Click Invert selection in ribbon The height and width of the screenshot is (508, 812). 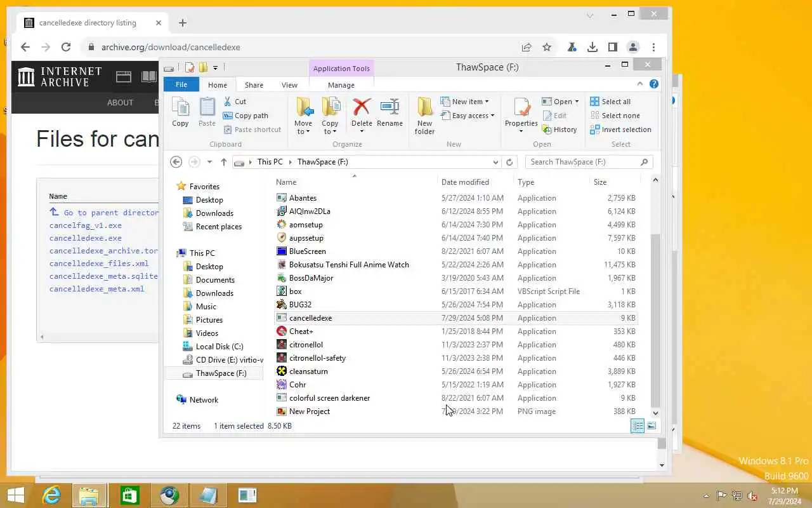[620, 130]
